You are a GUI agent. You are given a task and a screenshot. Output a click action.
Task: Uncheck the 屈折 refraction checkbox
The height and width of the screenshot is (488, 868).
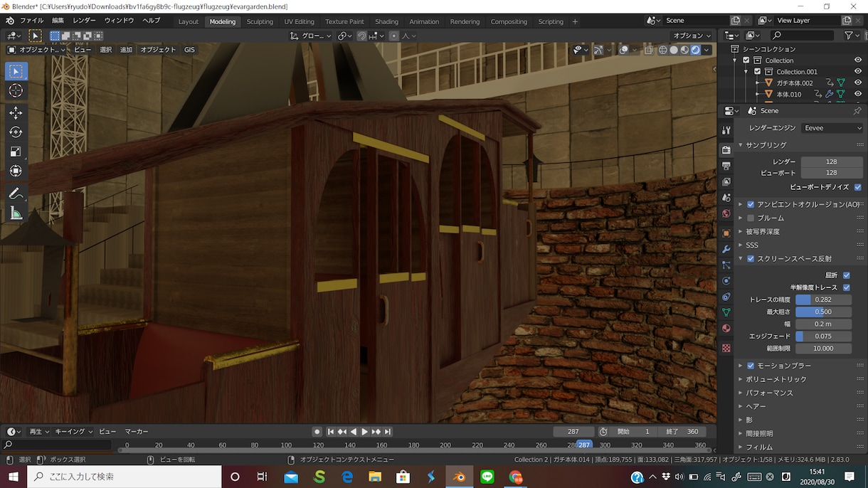847,275
